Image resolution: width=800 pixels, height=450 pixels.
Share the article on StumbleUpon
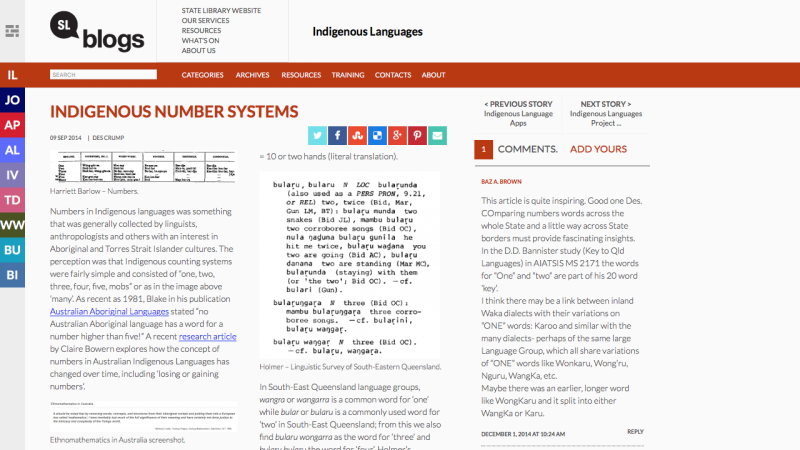pos(357,136)
